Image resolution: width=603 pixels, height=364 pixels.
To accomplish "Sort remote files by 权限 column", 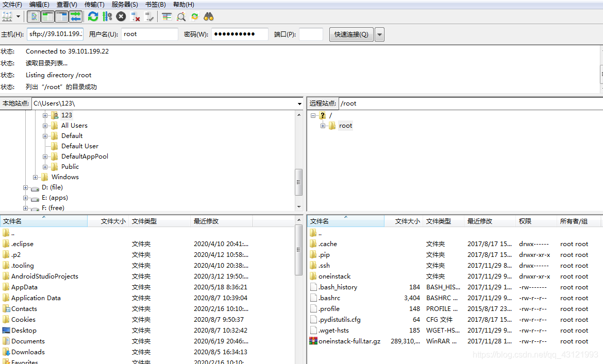I will tap(536, 221).
